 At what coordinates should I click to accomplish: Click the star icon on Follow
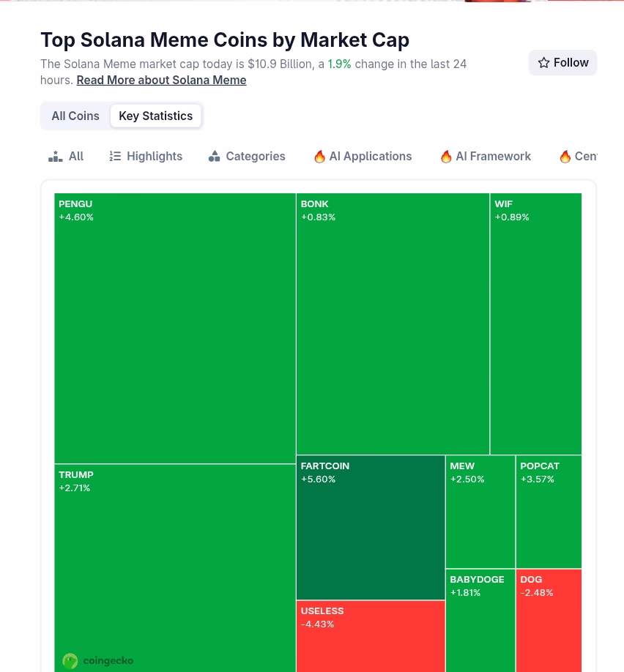pyautogui.click(x=543, y=63)
